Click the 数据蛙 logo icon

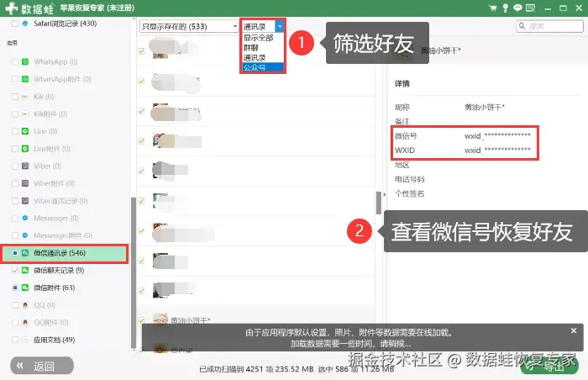[x=11, y=8]
